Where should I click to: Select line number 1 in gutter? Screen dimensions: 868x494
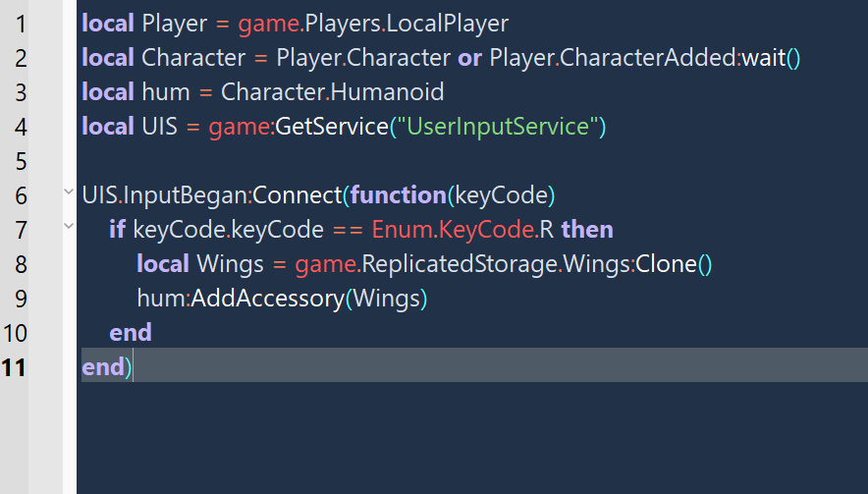[21, 24]
